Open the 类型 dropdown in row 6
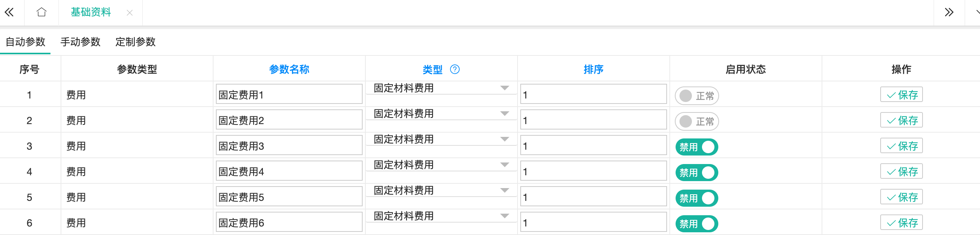Screen dimensions: 980x235 pyautogui.click(x=441, y=216)
